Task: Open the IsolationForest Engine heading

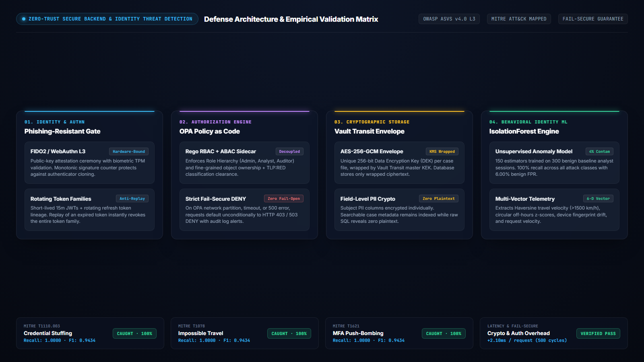Action: [524, 132]
